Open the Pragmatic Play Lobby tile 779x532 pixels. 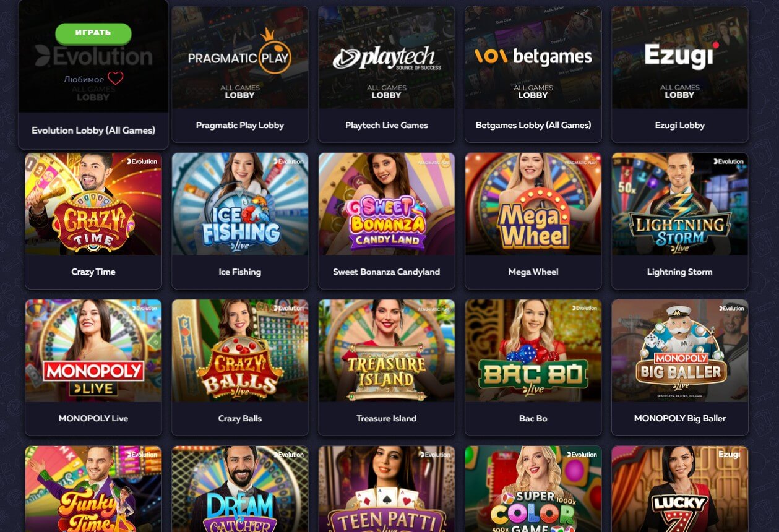(x=239, y=74)
